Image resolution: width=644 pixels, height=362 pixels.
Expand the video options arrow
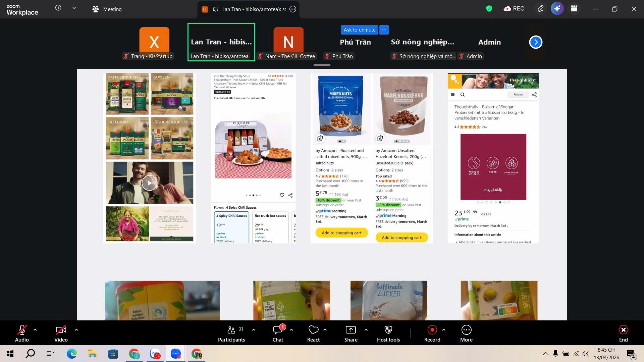76,330
